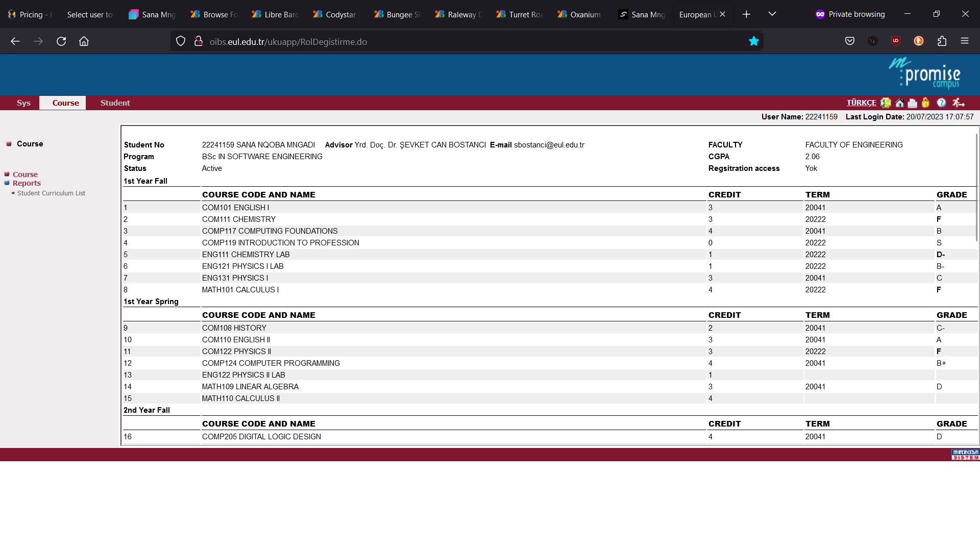Switch to the Browse Fonts tab
The image size is (980, 550).
[x=214, y=14]
